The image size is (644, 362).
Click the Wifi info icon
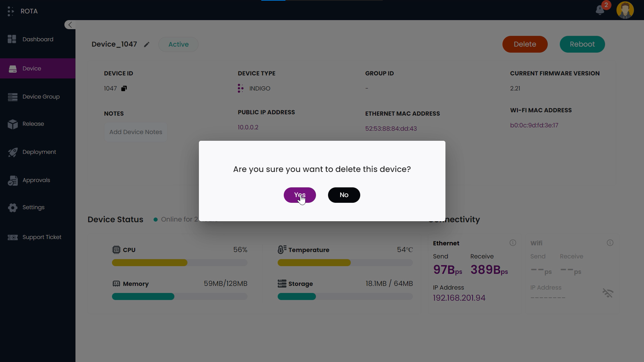tap(610, 243)
